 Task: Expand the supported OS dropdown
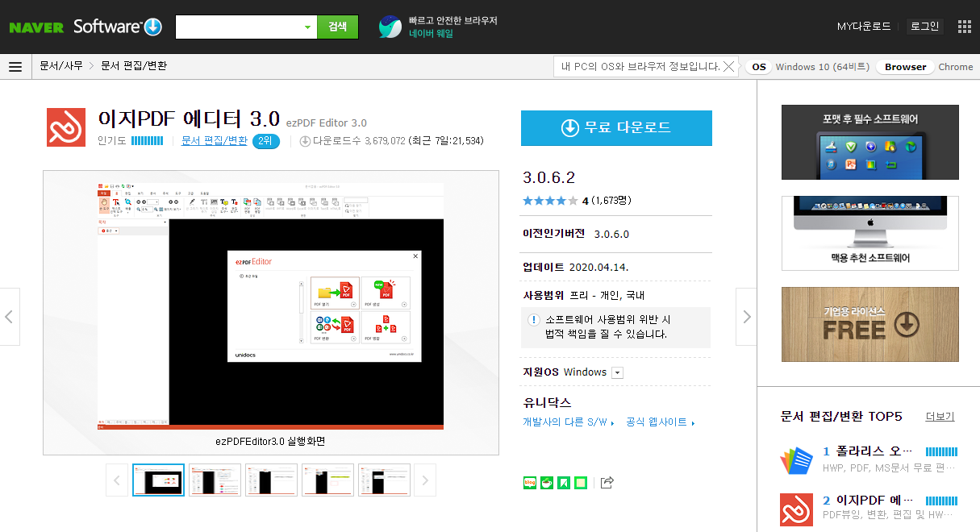point(618,372)
